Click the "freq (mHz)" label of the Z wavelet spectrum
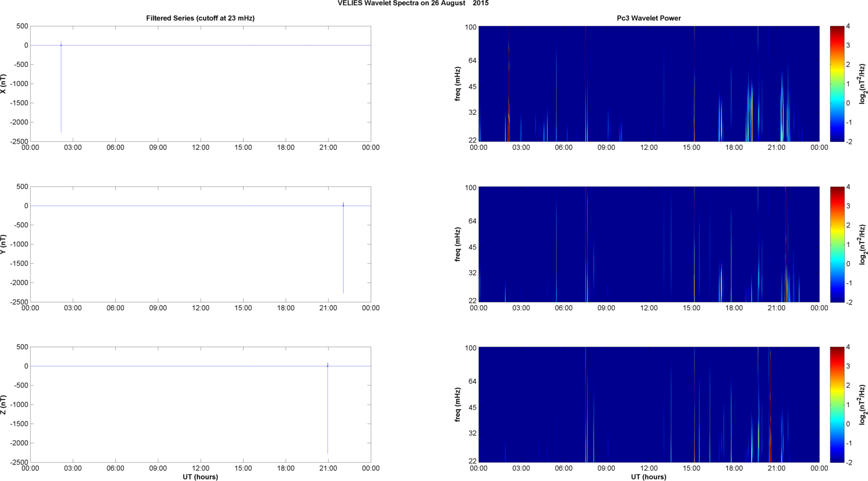The image size is (868, 481). [457, 405]
